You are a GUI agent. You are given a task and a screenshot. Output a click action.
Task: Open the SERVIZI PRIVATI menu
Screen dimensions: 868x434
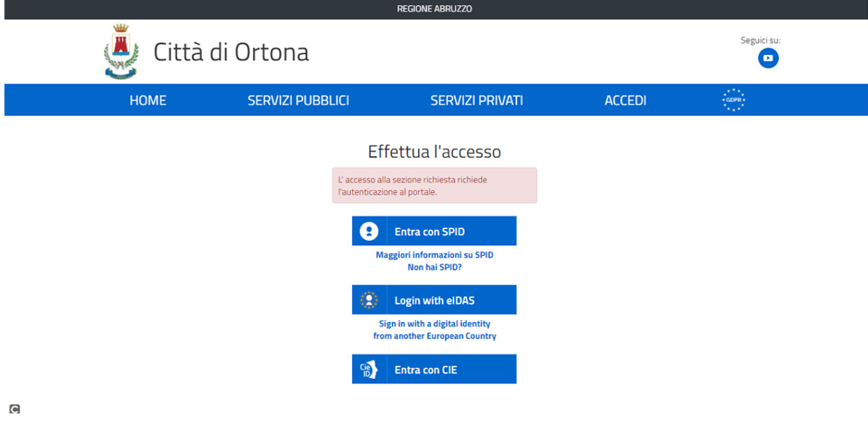(x=476, y=101)
